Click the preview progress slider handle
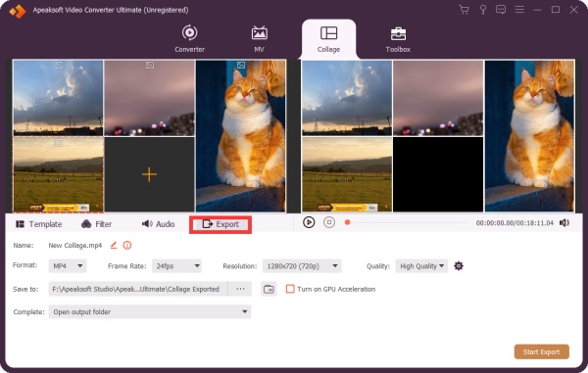This screenshot has height=373, width=588. click(347, 222)
